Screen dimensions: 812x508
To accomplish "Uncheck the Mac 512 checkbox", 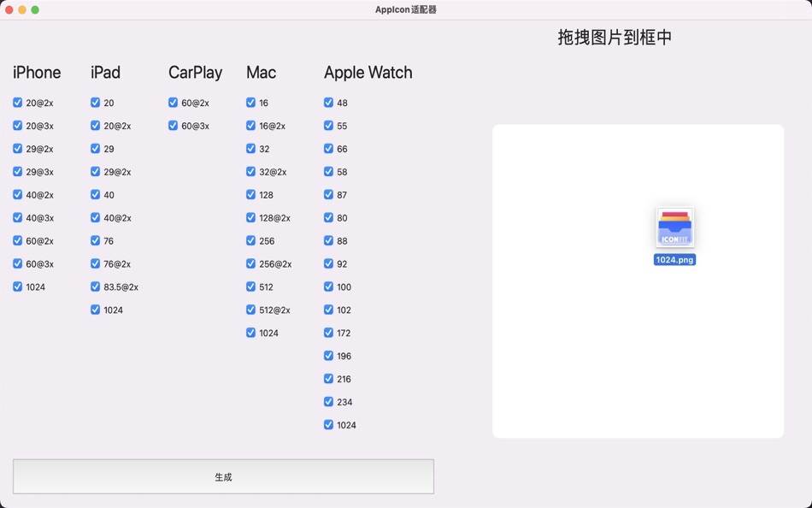I will pyautogui.click(x=250, y=286).
